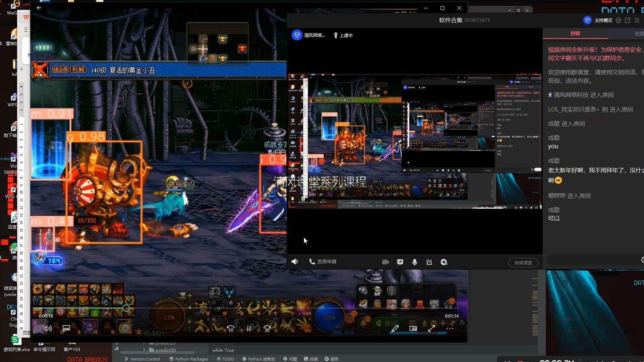Click the screen share icon in the classroom toolbar
Viewport: 644px width, 362px height.
tap(400, 262)
